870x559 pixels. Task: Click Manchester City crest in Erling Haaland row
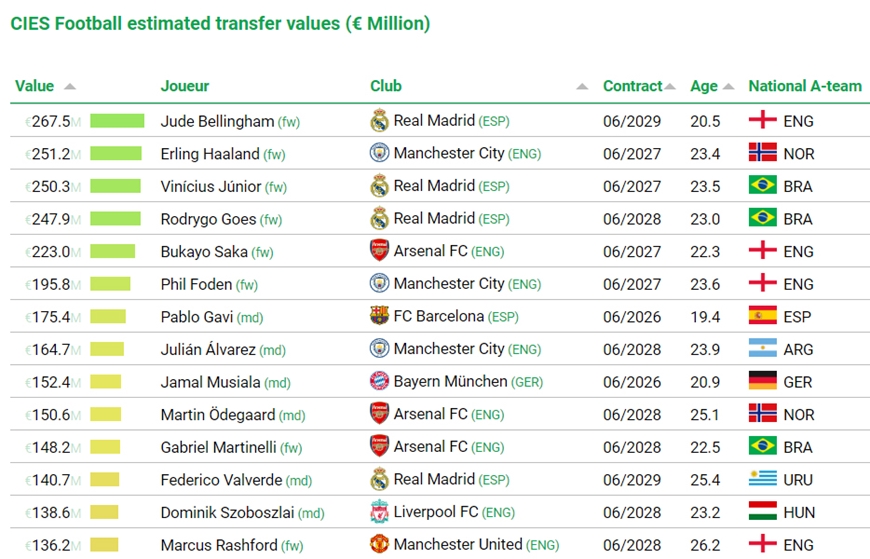click(380, 153)
